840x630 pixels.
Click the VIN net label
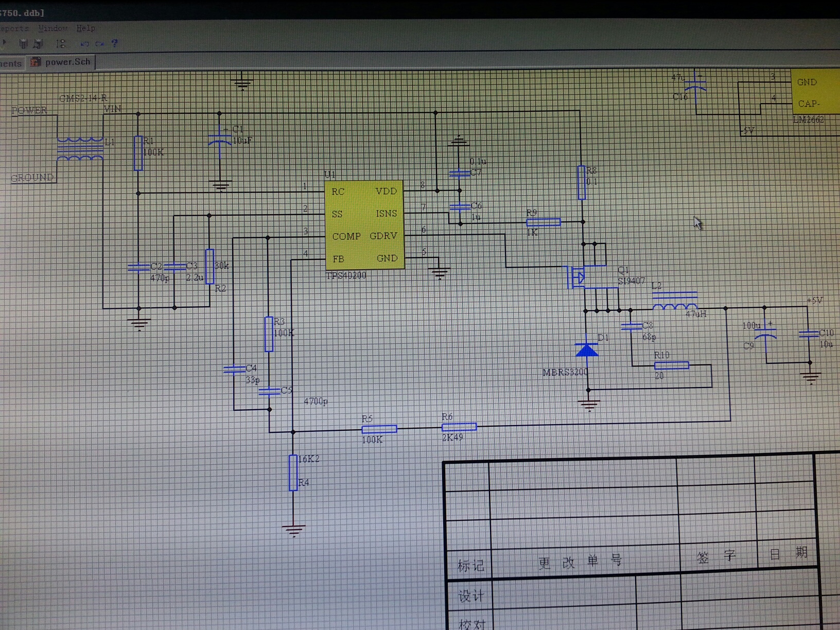pyautogui.click(x=113, y=109)
